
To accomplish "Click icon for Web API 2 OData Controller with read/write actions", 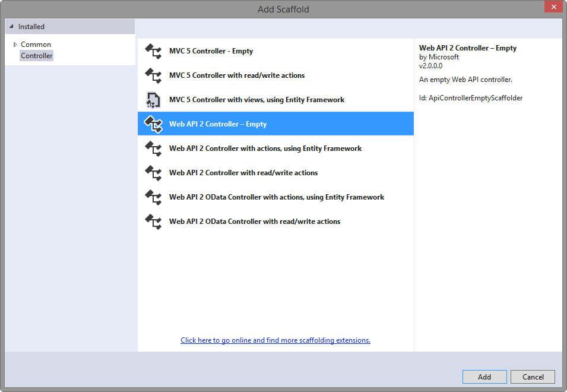I will click(153, 222).
